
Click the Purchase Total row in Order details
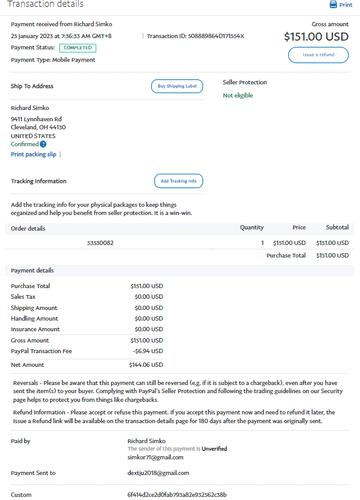(307, 255)
